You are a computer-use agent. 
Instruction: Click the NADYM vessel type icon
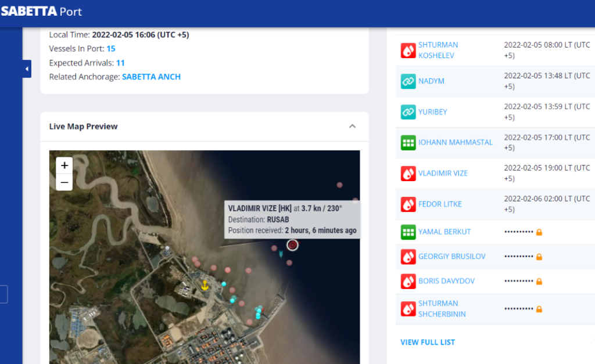(408, 81)
